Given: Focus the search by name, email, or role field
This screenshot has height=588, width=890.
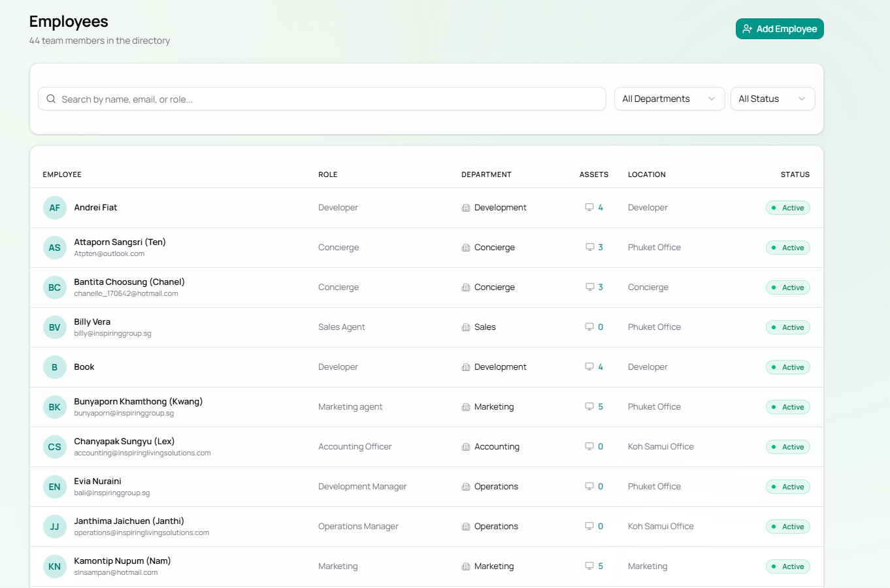Looking at the screenshot, I should click(322, 99).
